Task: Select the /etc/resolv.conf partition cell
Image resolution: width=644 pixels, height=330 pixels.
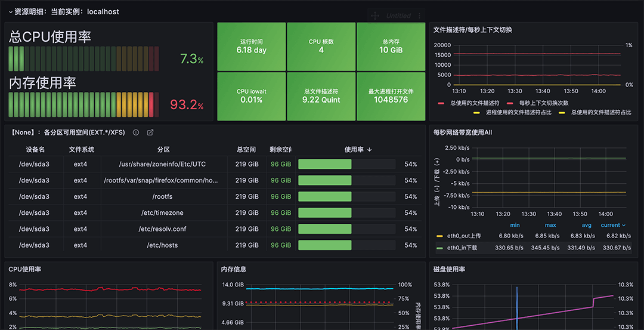Action: tap(162, 229)
